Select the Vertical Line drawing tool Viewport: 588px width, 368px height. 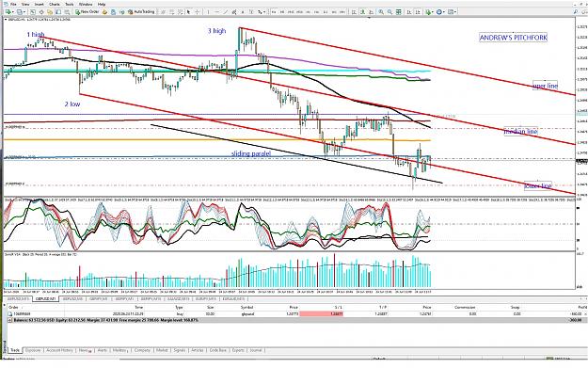209,12
